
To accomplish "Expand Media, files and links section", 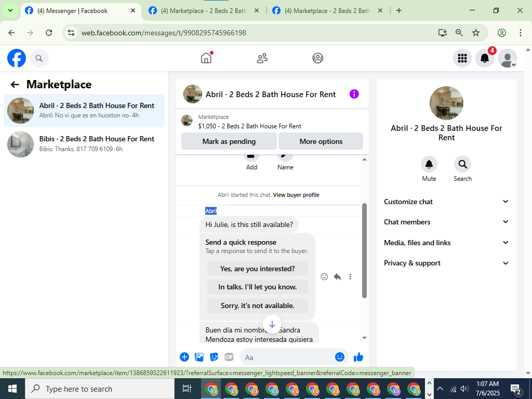I will pyautogui.click(x=446, y=243).
